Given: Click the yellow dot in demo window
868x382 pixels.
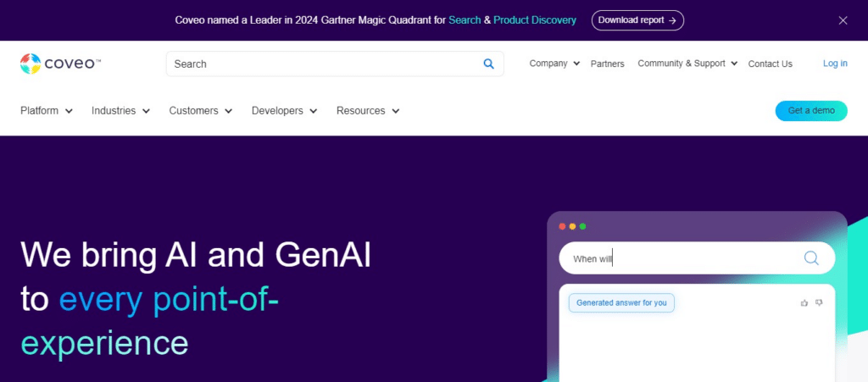Looking at the screenshot, I should 572,226.
